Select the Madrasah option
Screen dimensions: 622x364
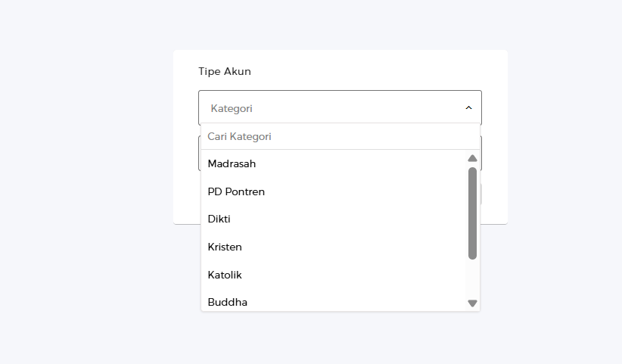(232, 163)
